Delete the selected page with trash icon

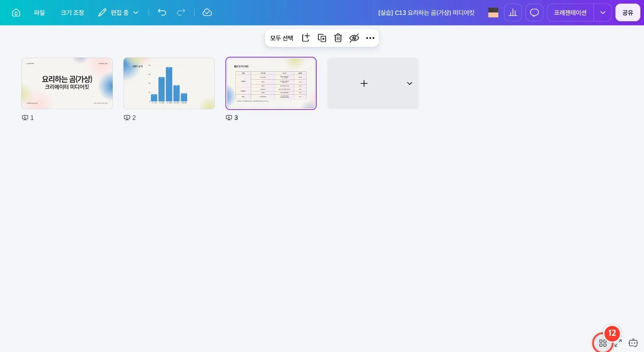tap(338, 38)
